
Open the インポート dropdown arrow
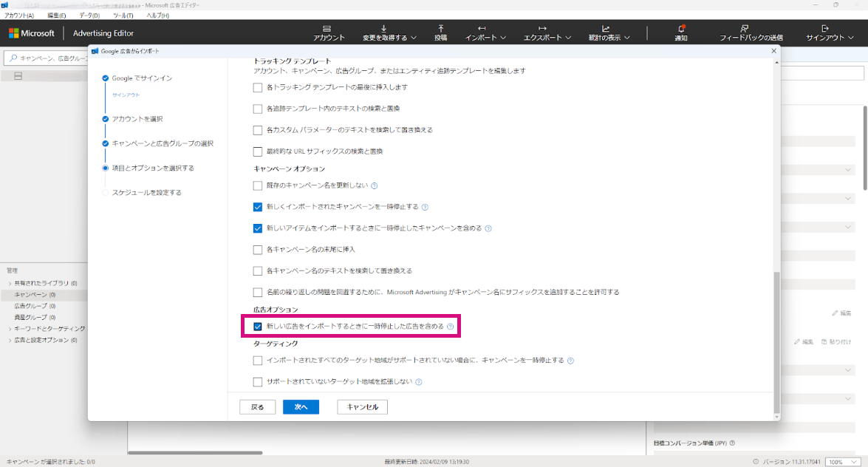503,38
